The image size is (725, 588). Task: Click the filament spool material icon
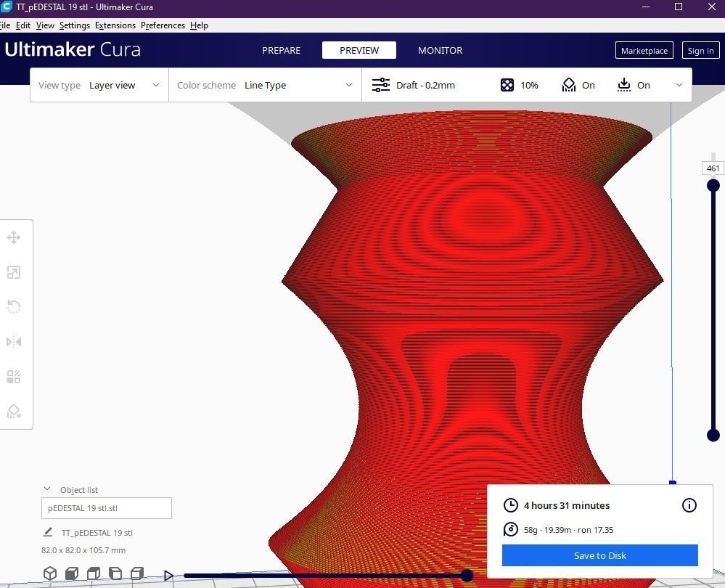tap(510, 529)
